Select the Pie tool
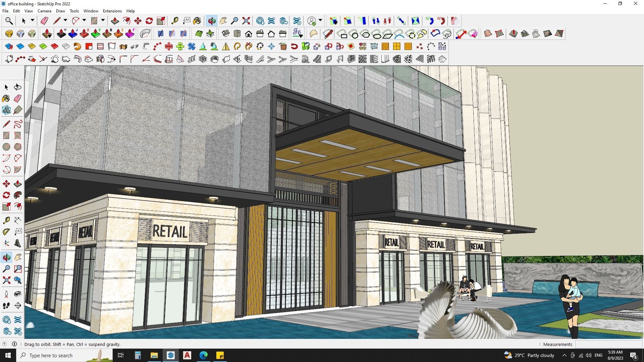This screenshot has width=644, height=362. tap(17, 170)
